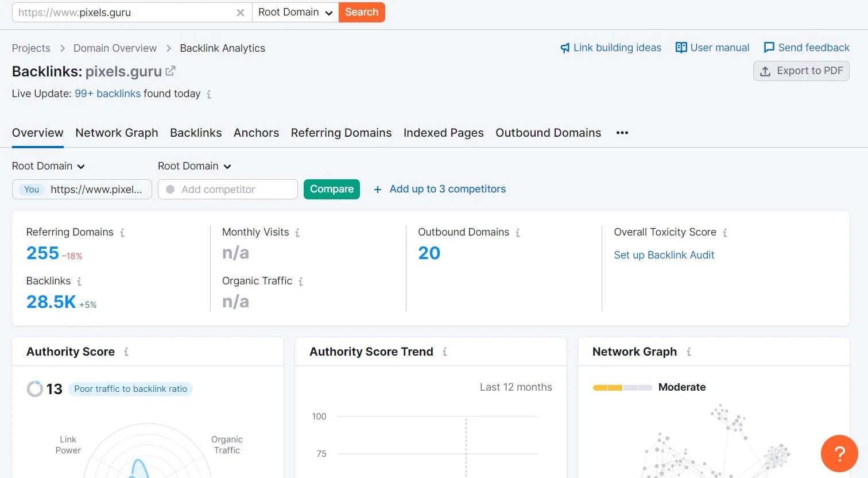Click the Moderate strength meter bar
Image resolution: width=868 pixels, height=478 pixels.
point(623,387)
